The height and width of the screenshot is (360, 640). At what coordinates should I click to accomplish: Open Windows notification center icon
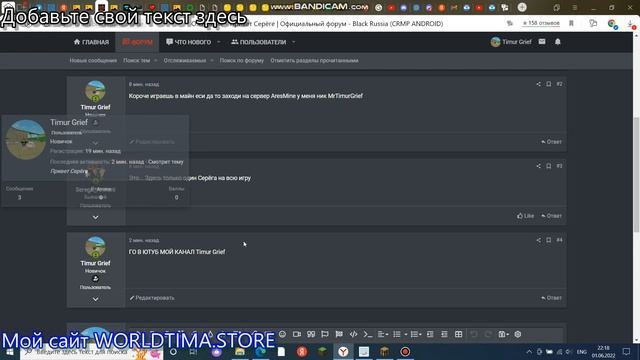pyautogui.click(x=627, y=351)
